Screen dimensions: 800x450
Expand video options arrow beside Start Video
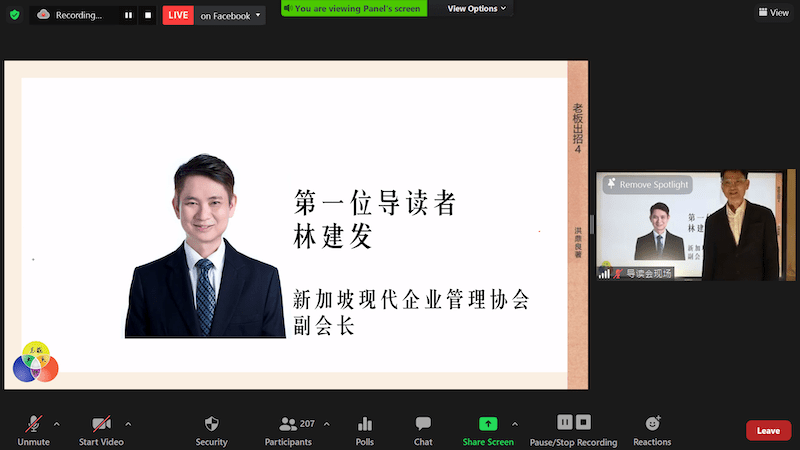click(128, 423)
